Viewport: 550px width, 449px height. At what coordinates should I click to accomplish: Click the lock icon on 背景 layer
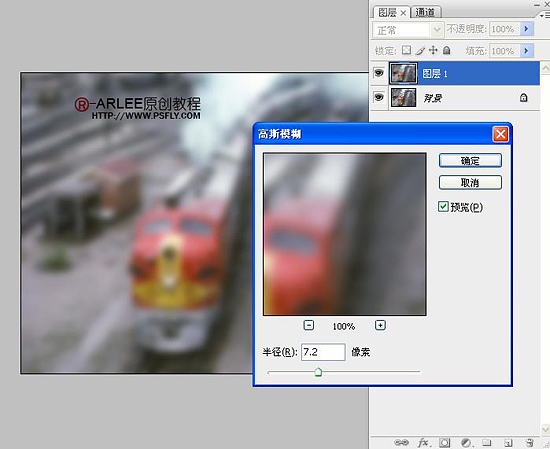point(523,98)
